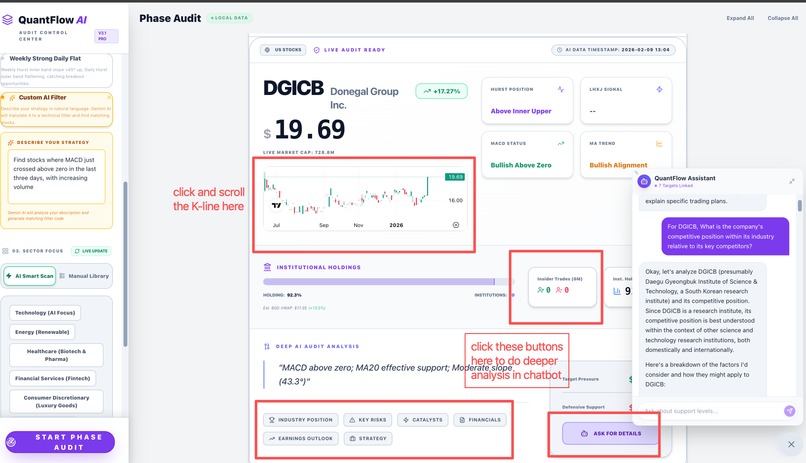
Task: Click the QuantFlow Assistant bot avatar
Action: 644,181
